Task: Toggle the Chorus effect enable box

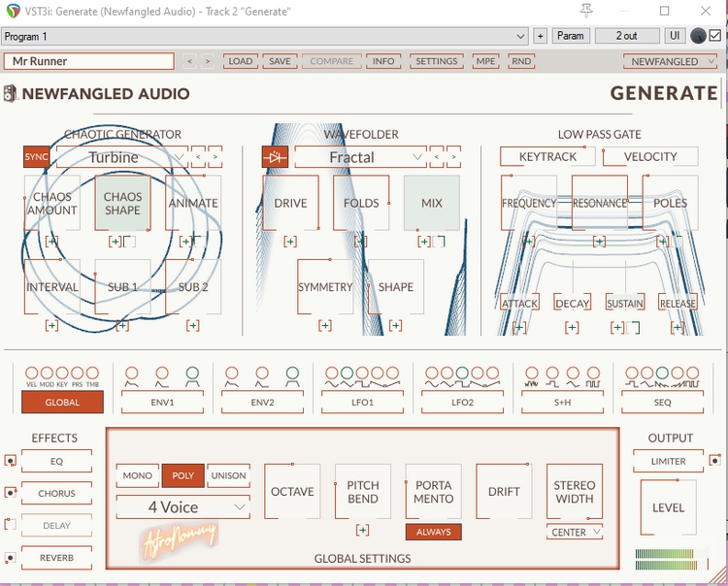Action: (x=11, y=492)
